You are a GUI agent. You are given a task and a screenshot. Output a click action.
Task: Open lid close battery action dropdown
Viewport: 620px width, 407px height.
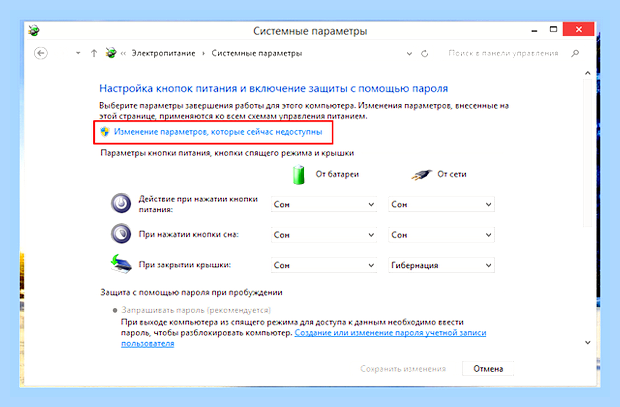pyautogui.click(x=324, y=265)
